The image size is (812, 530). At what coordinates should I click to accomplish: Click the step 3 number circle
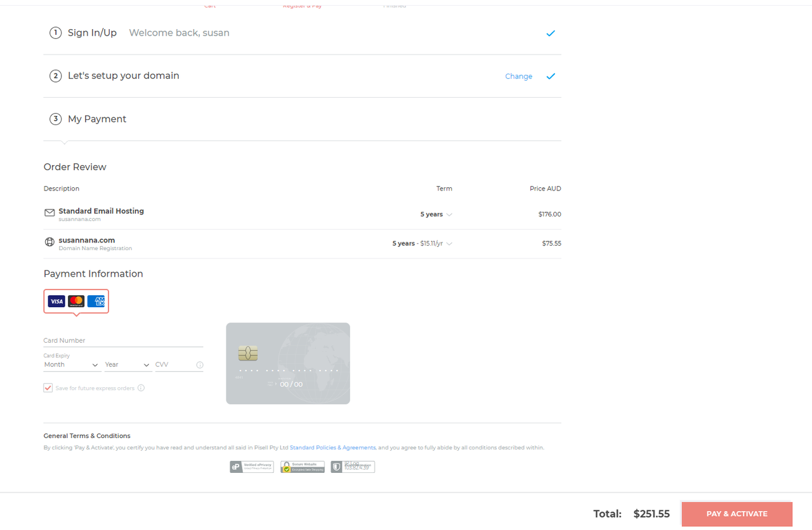[x=56, y=119]
